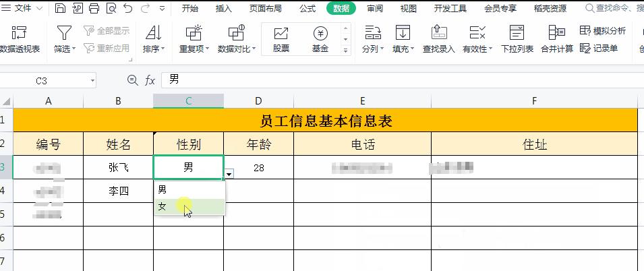Click the 全部显示 button
Viewport: 644px width, 271px height.
107,31
